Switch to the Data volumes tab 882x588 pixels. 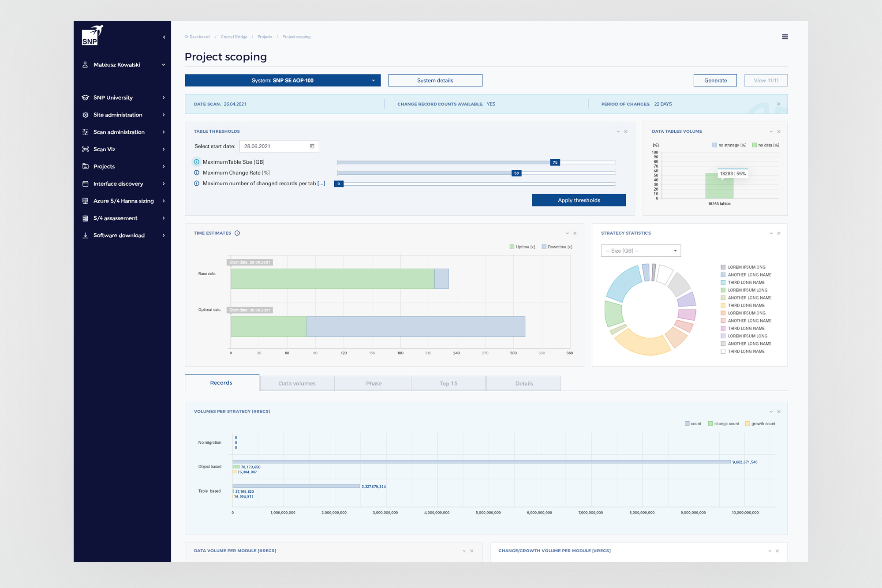(297, 383)
